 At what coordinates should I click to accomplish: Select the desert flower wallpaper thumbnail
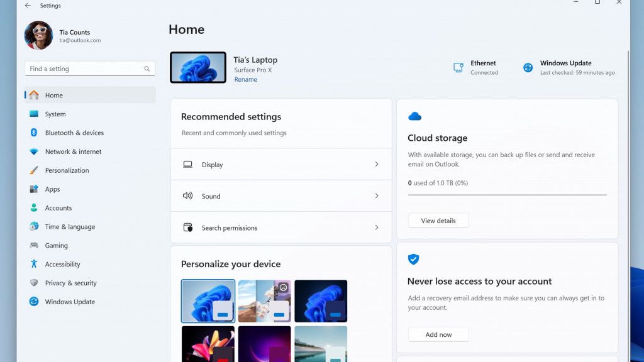click(x=265, y=302)
